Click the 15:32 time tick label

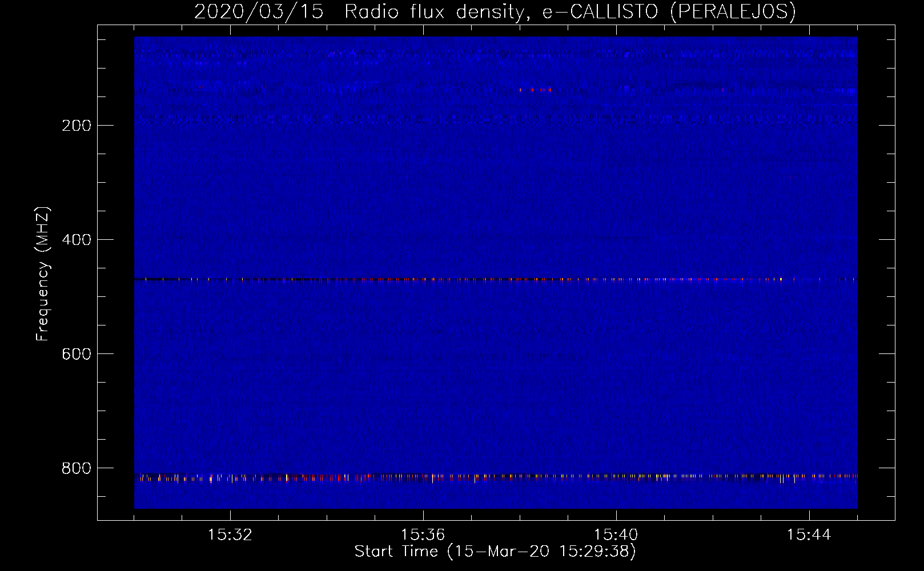pyautogui.click(x=230, y=535)
